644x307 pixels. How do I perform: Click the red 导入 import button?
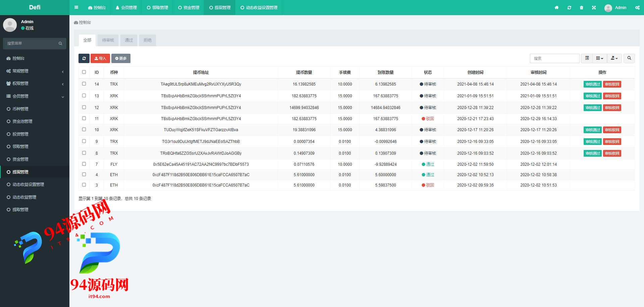click(100, 58)
